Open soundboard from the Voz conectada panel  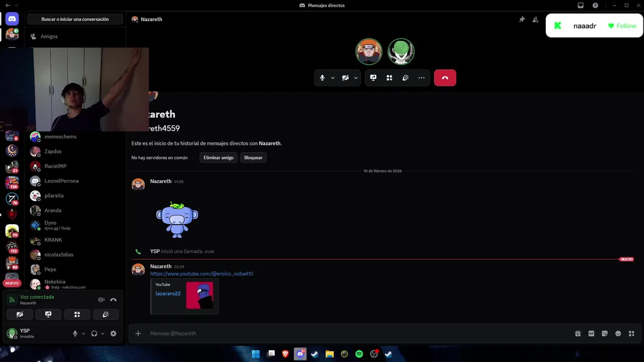[106, 314]
